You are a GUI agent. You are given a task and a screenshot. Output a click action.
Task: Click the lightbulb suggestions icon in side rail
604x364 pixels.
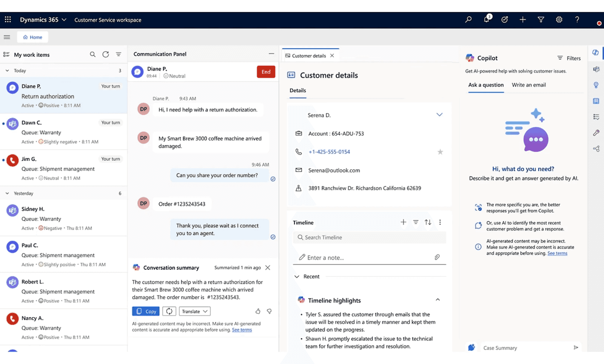(596, 85)
